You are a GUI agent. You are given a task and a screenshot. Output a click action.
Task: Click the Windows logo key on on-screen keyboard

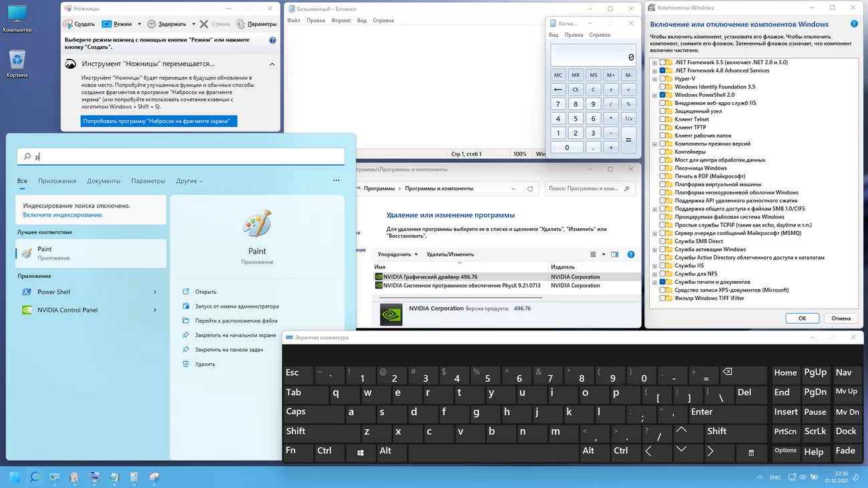(361, 452)
